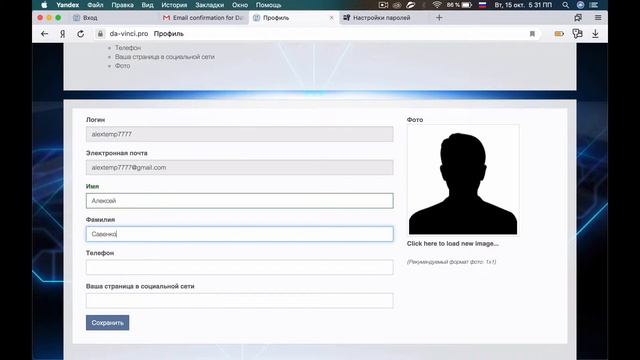This screenshot has width=640, height=360.
Task: Open Notification Center icon
Action: point(594,5)
